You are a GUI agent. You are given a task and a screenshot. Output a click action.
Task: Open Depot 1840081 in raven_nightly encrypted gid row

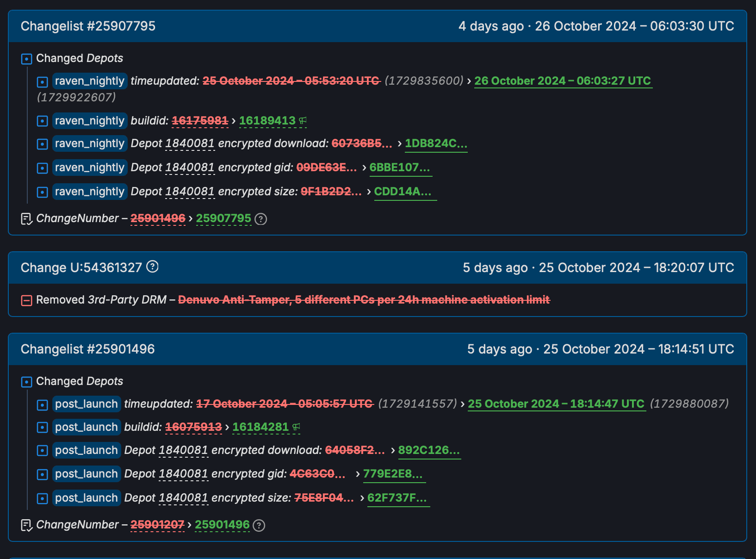coord(190,168)
